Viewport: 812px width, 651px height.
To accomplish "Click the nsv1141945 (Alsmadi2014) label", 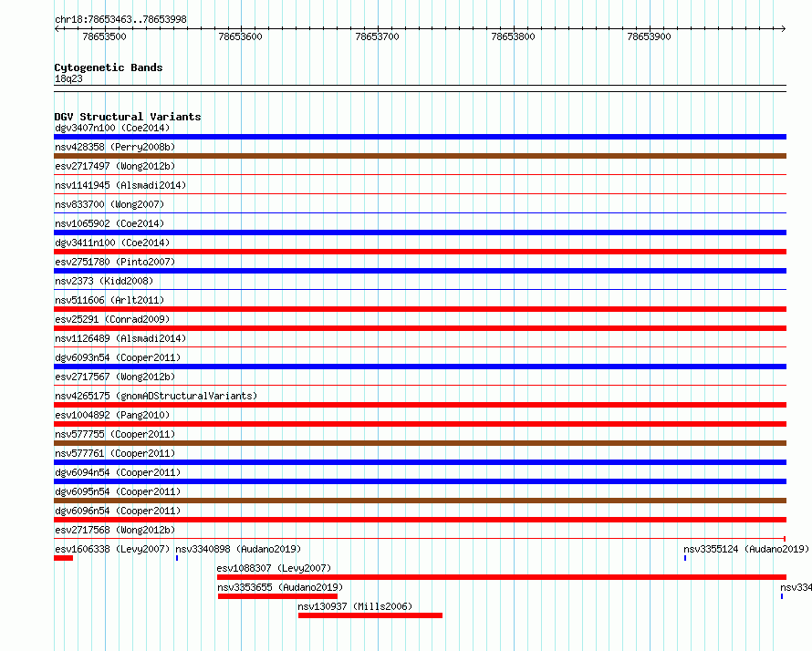I will [120, 185].
